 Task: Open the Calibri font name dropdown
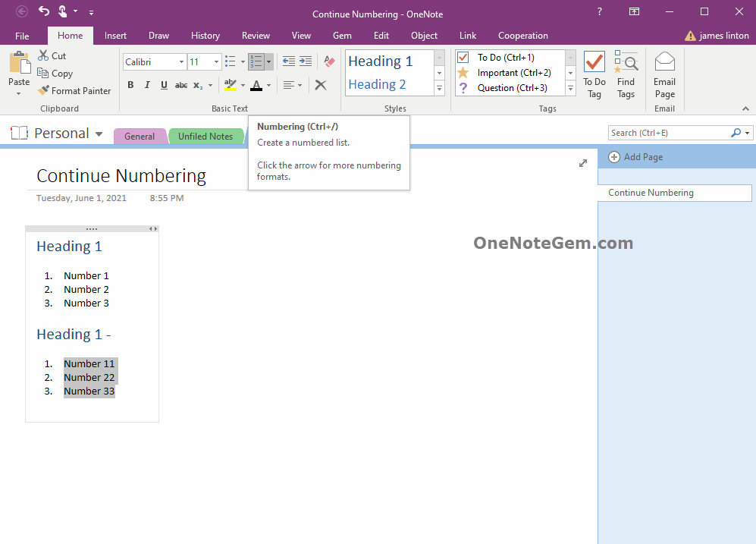181,62
